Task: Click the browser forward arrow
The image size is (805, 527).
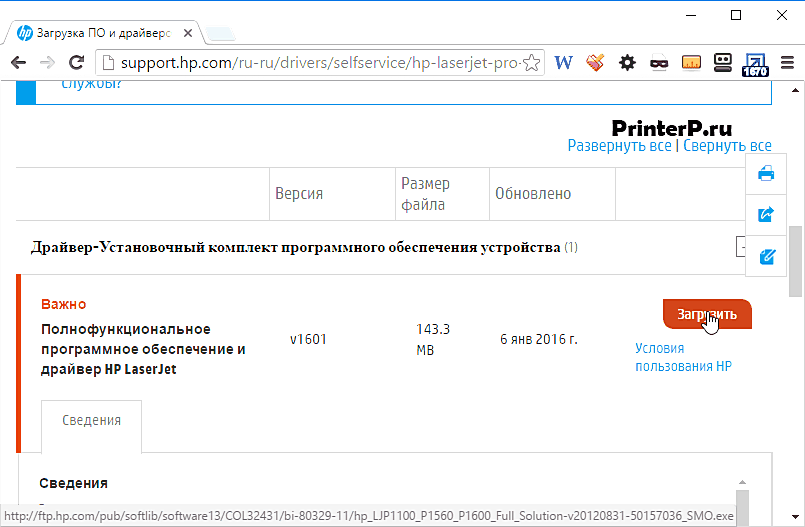Action: (x=47, y=63)
